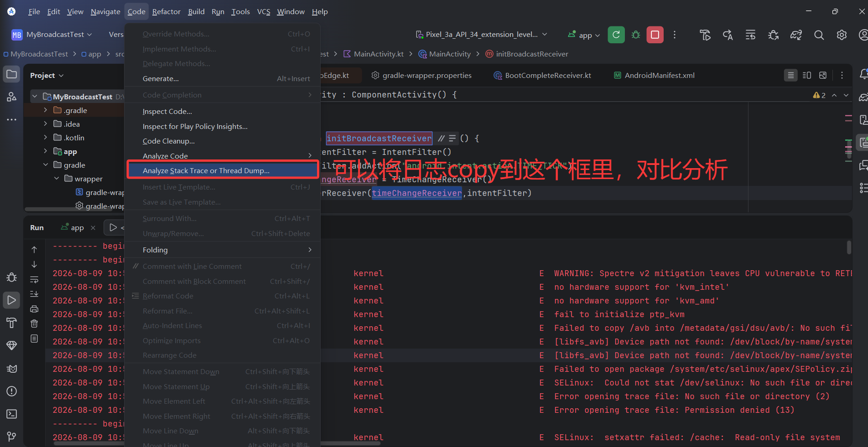Image resolution: width=868 pixels, height=447 pixels.
Task: Click the warnings count indicator in editor
Action: 819,95
